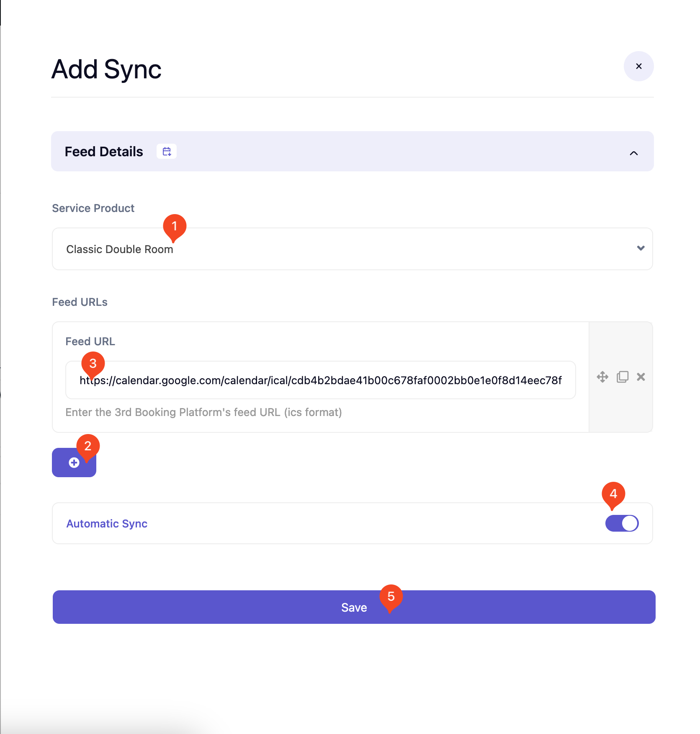Click the red marker numbered 1
700x734 pixels.
175,226
